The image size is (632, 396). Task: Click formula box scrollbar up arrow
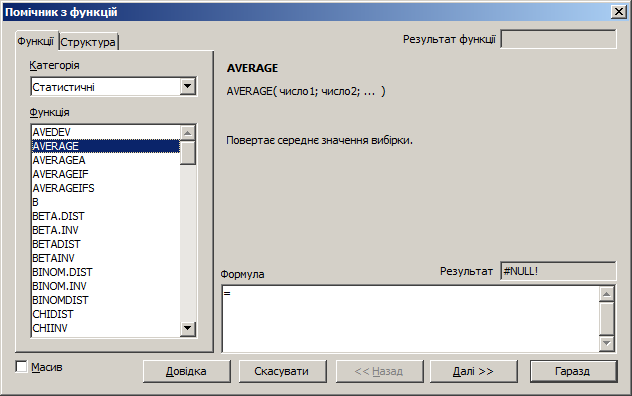tap(607, 294)
